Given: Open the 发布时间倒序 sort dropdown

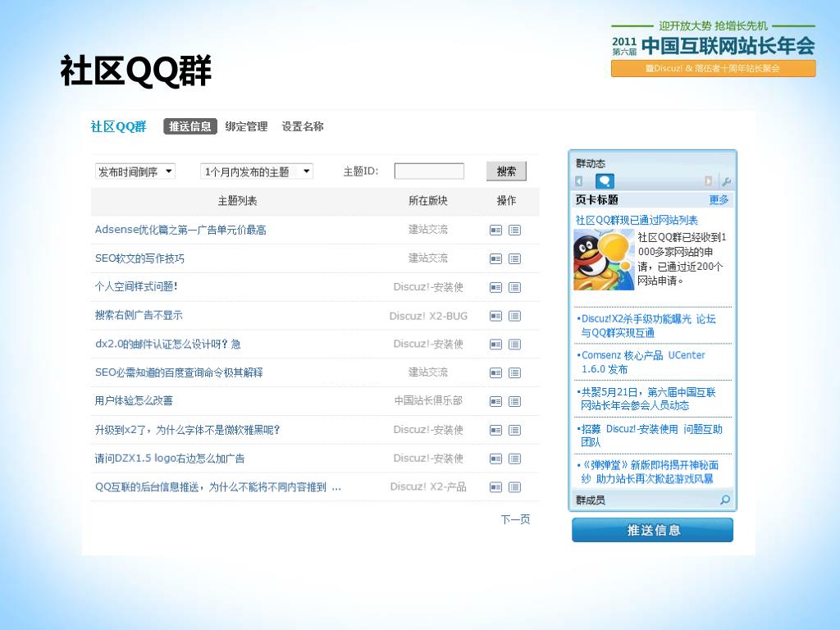Looking at the screenshot, I should [135, 171].
